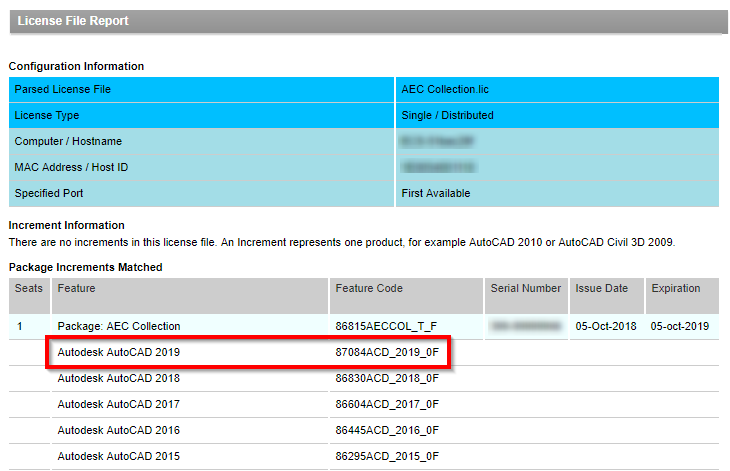Click the expiration date 05-oct-2019

(680, 326)
